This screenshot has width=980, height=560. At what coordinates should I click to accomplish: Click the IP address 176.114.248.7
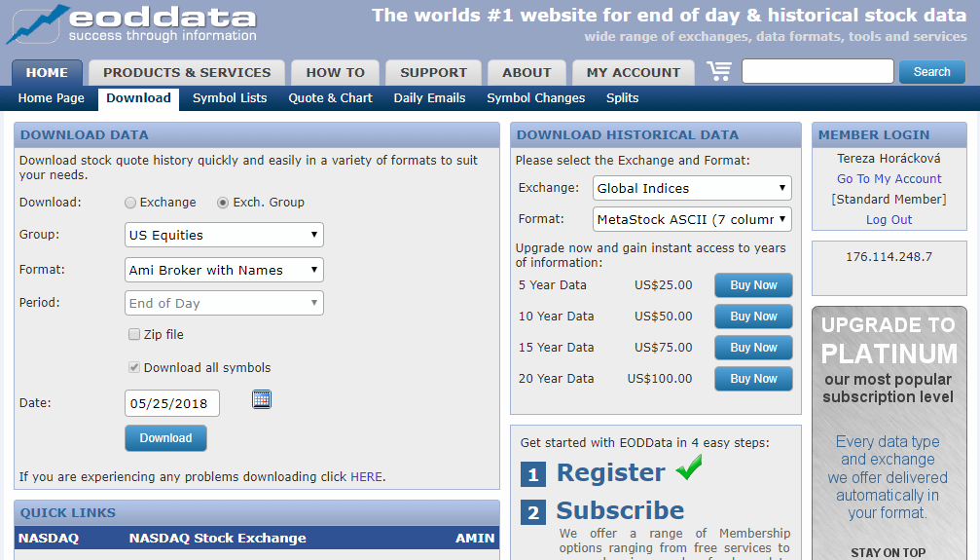(x=889, y=256)
